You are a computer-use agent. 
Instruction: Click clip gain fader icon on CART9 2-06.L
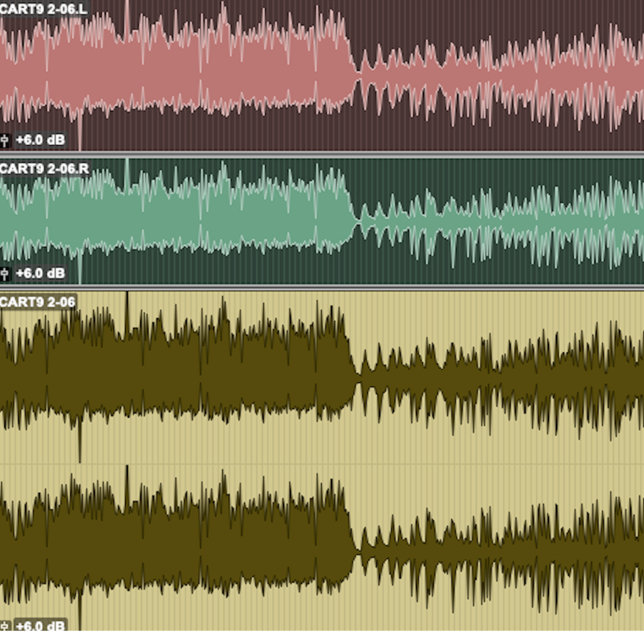pyautogui.click(x=5, y=140)
